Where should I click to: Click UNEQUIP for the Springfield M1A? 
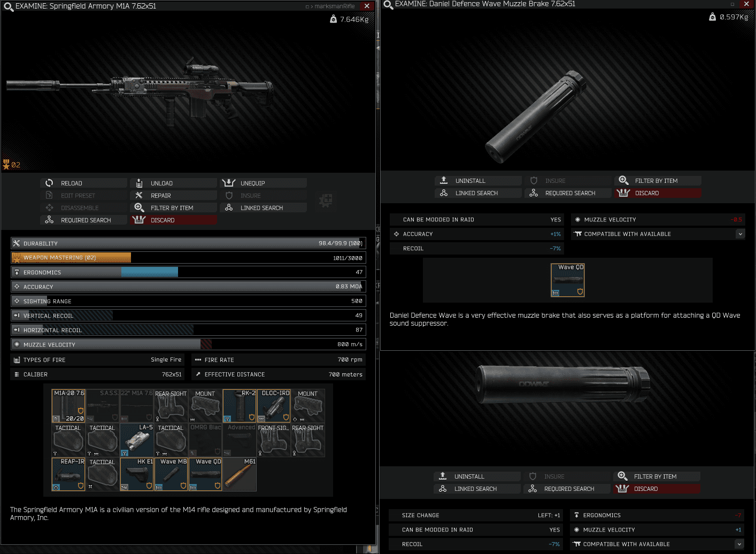click(263, 183)
